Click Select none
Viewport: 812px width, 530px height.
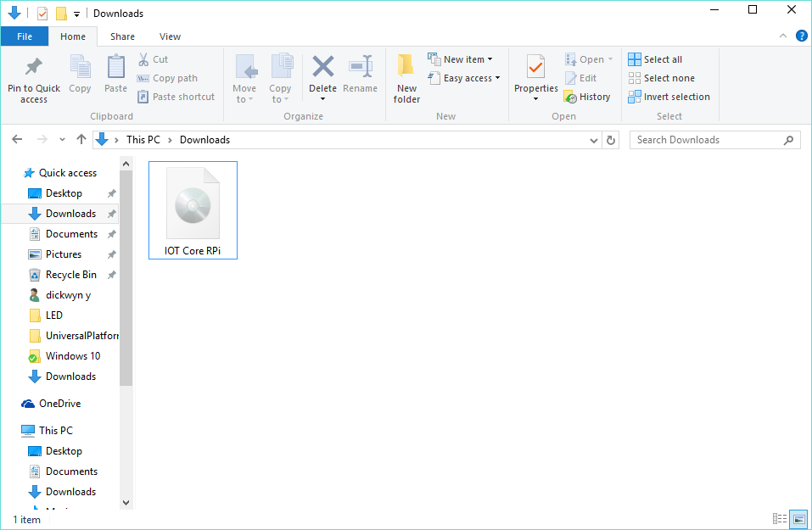pyautogui.click(x=661, y=78)
